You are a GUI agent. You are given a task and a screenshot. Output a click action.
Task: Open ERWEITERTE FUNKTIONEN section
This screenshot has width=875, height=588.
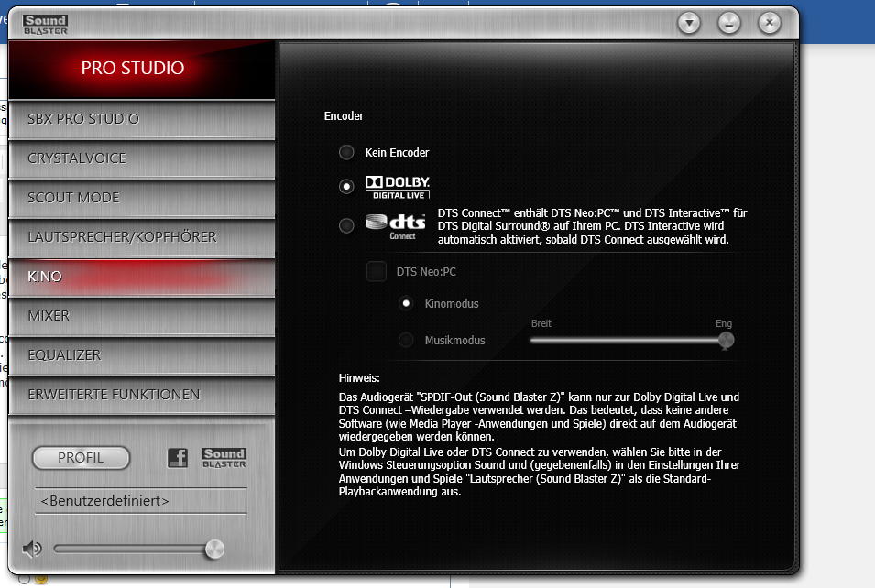(x=142, y=395)
